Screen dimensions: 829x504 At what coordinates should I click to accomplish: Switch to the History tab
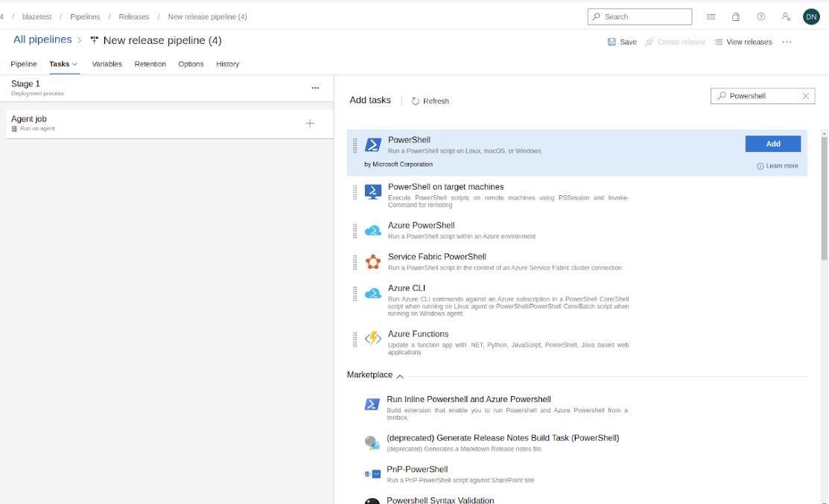point(227,64)
